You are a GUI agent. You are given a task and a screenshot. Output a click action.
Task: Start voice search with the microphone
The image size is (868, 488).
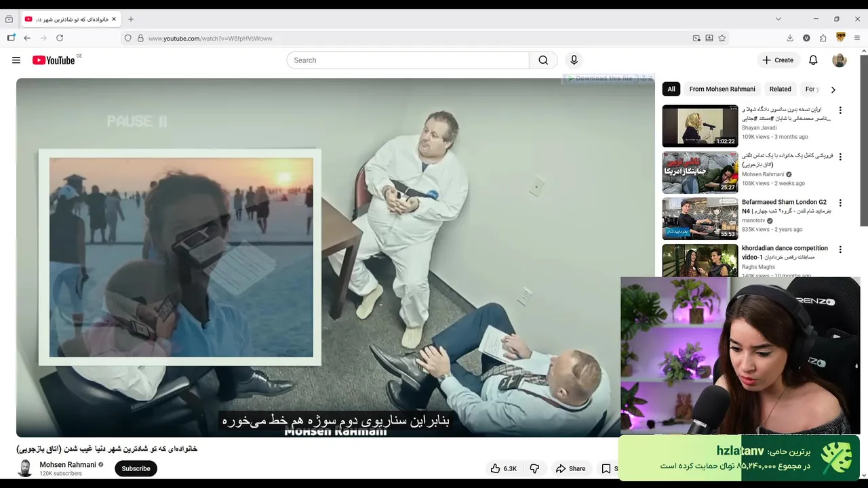click(x=574, y=60)
